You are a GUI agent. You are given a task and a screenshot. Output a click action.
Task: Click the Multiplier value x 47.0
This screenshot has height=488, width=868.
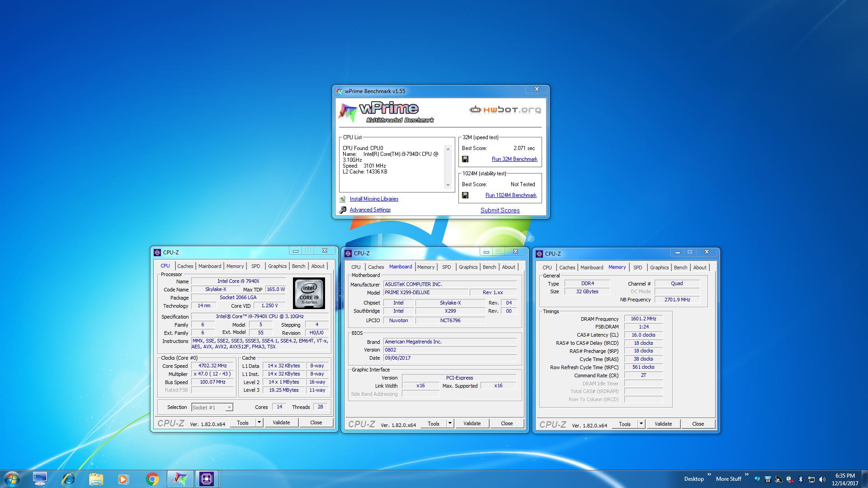[212, 374]
